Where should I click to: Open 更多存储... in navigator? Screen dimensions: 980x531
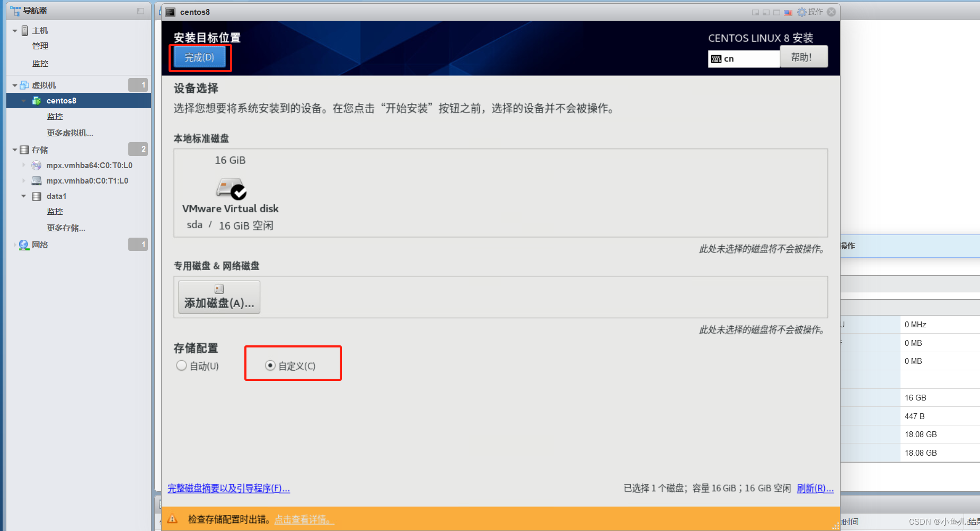66,228
